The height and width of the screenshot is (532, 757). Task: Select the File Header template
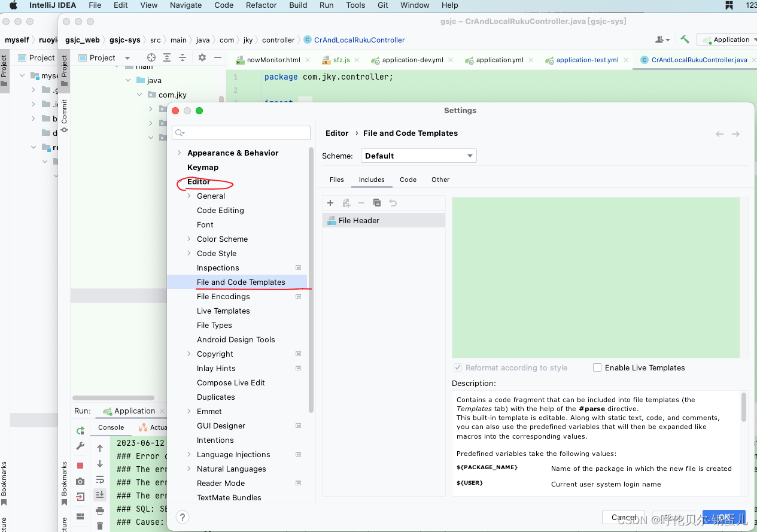click(x=384, y=220)
